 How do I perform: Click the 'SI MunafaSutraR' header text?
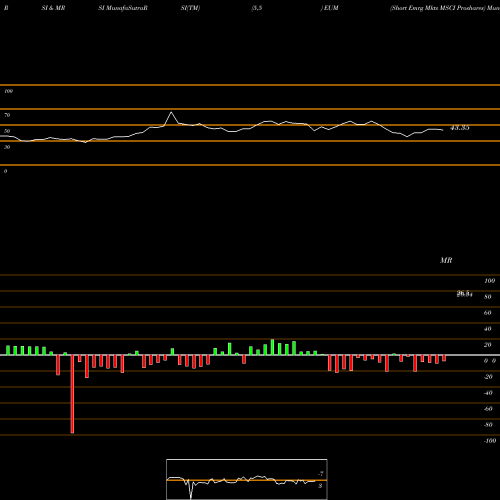(x=123, y=8)
